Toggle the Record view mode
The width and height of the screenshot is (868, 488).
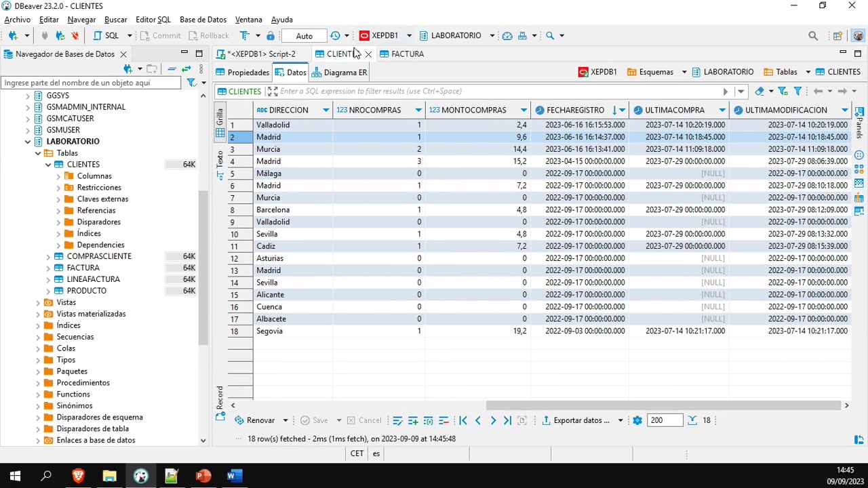pos(220,404)
